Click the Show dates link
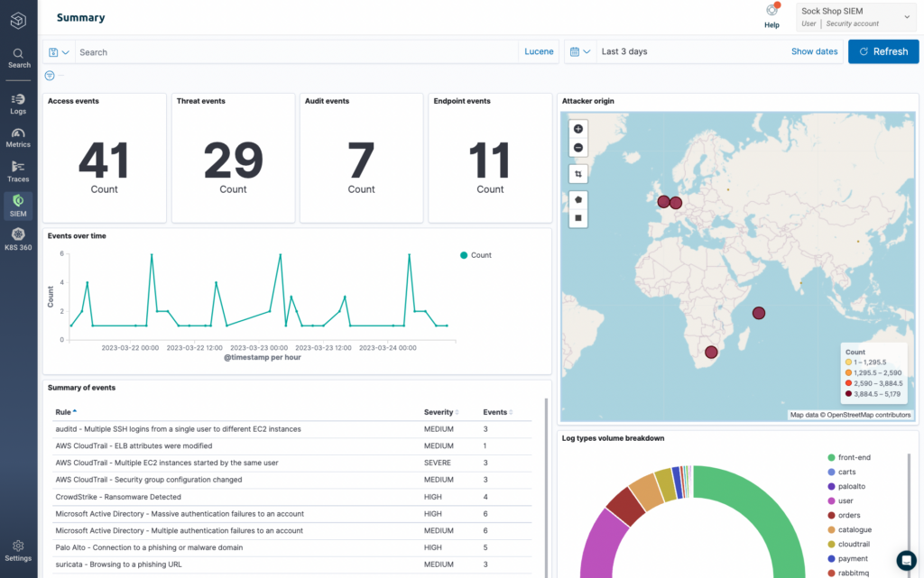The width and height of the screenshot is (924, 578). (x=814, y=51)
